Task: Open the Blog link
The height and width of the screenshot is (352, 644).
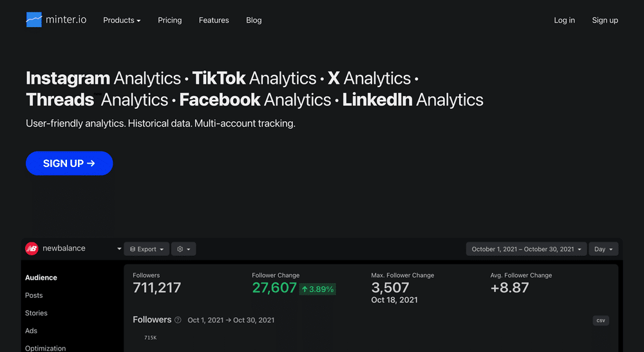Action: click(x=254, y=20)
